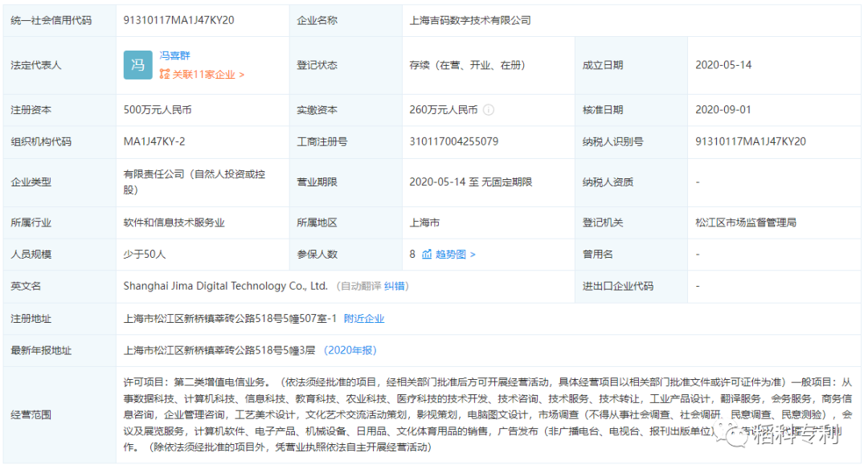
Task: Click the 注册资本 label
Action: (31, 110)
